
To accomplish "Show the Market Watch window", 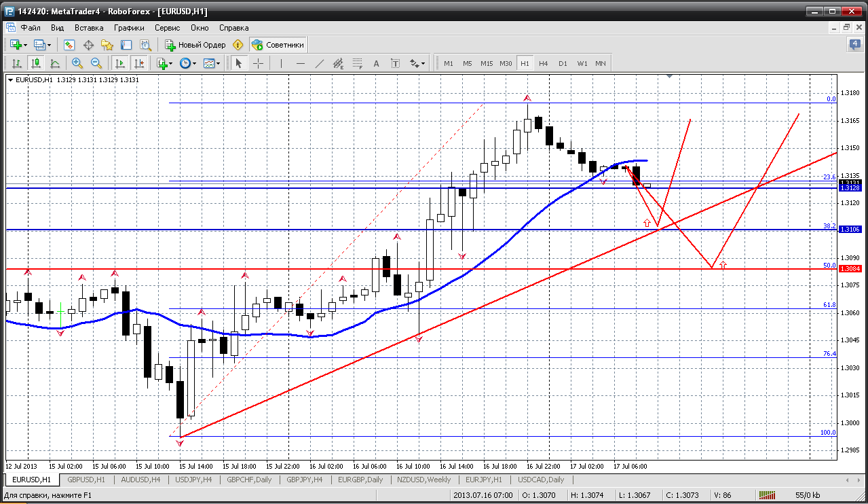I will pyautogui.click(x=69, y=45).
